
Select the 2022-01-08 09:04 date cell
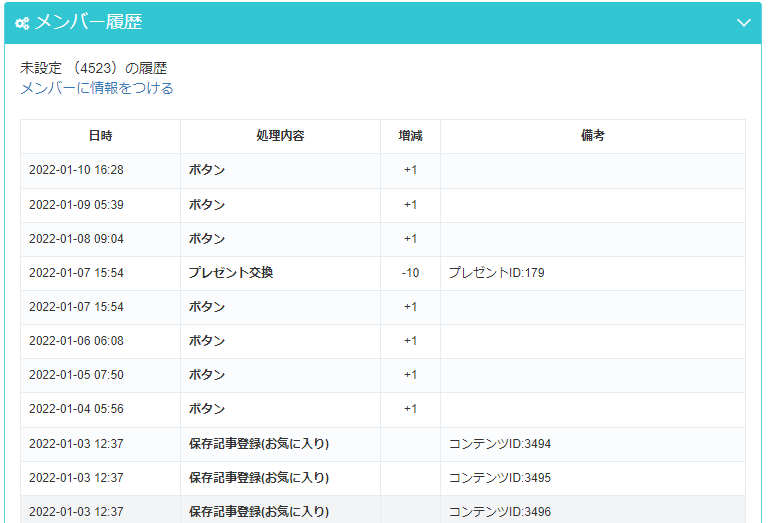[76, 238]
